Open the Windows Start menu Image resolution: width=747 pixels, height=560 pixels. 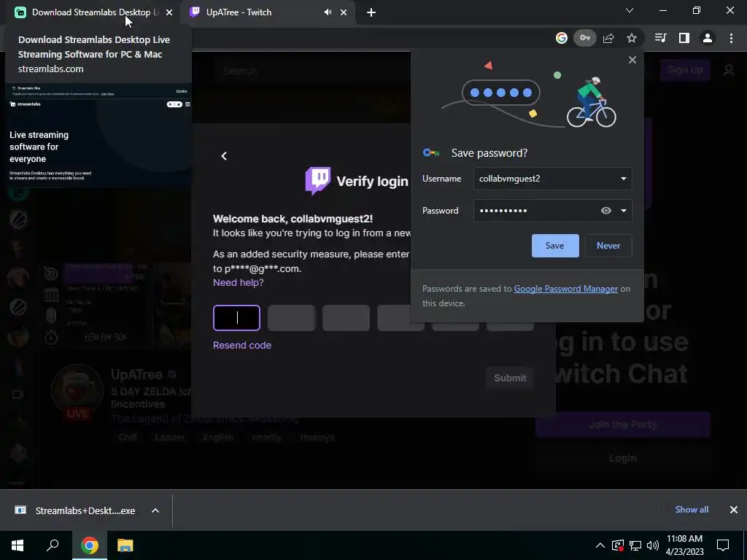click(x=18, y=545)
